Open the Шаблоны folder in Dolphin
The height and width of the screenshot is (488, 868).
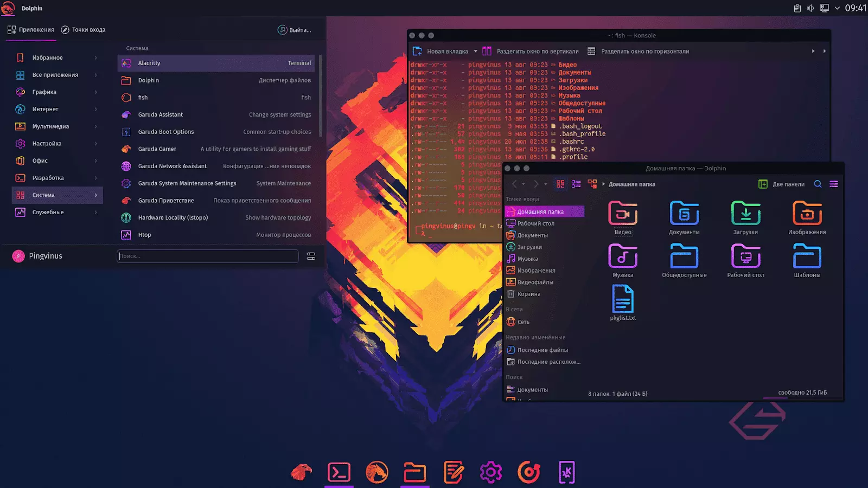tap(807, 260)
